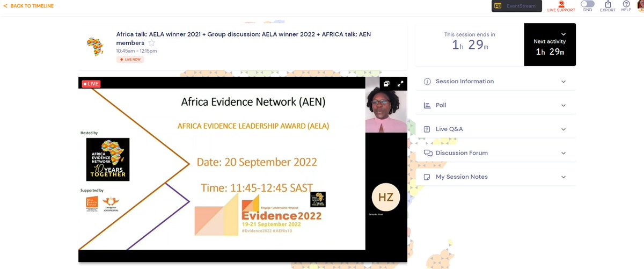644x269 pixels.
Task: Click the Africa Evidence Network session logo
Action: point(95,47)
